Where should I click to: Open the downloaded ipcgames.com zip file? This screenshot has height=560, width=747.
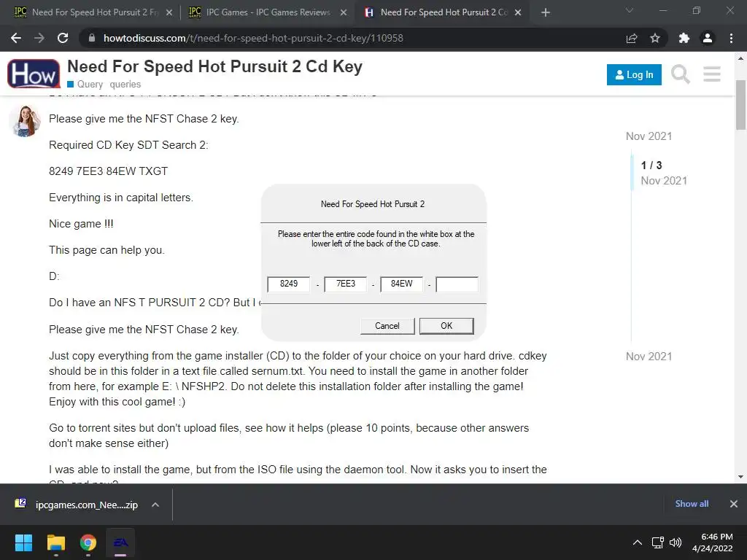click(76, 505)
